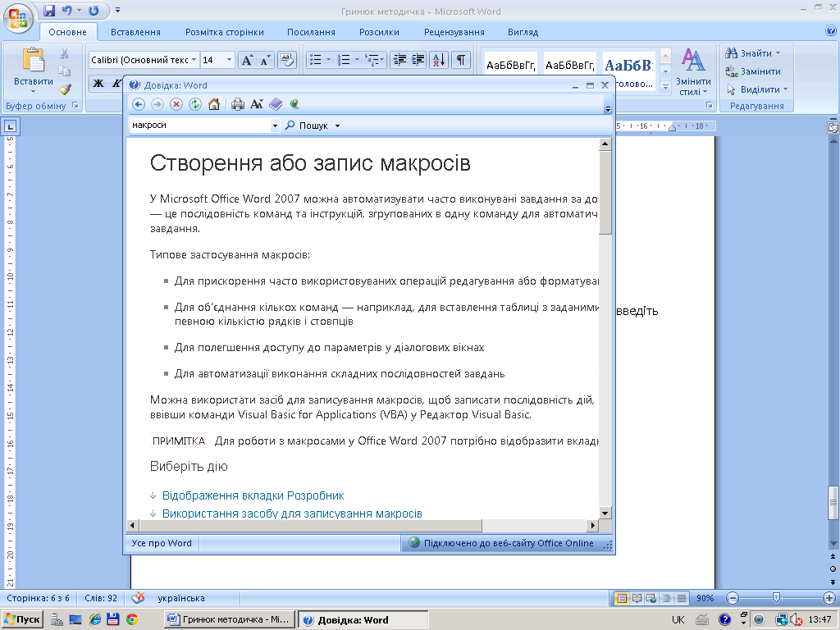Go back in the Help window
Image resolution: width=840 pixels, height=630 pixels.
138,104
